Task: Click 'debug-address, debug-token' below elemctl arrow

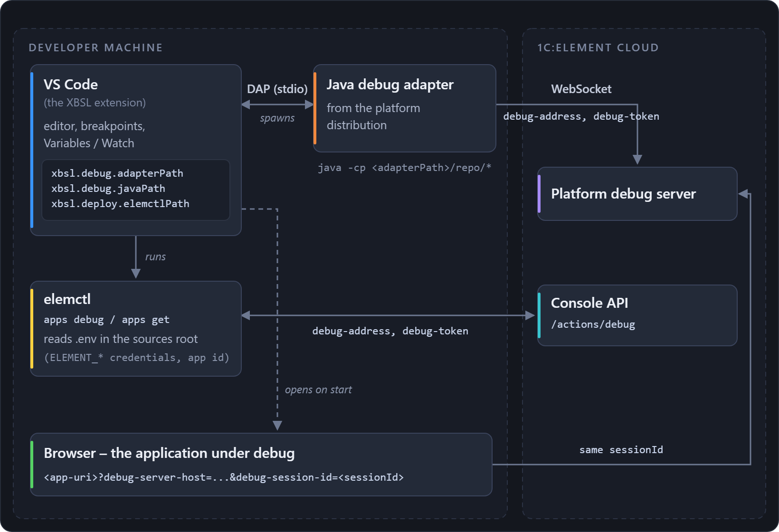Action: pos(390,331)
